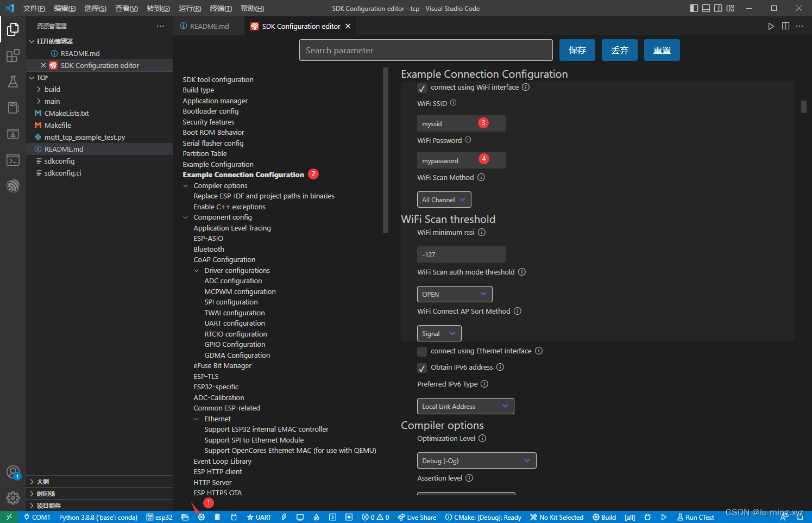Expand the build folder in Explorer
The width and height of the screenshot is (812, 523).
(x=39, y=89)
